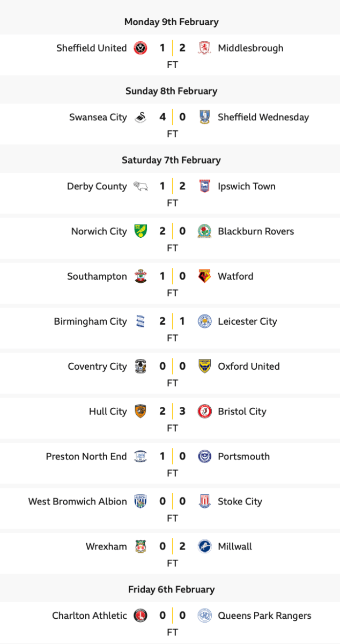Image resolution: width=340 pixels, height=644 pixels.
Task: Click the Stoke City crest
Action: (204, 502)
